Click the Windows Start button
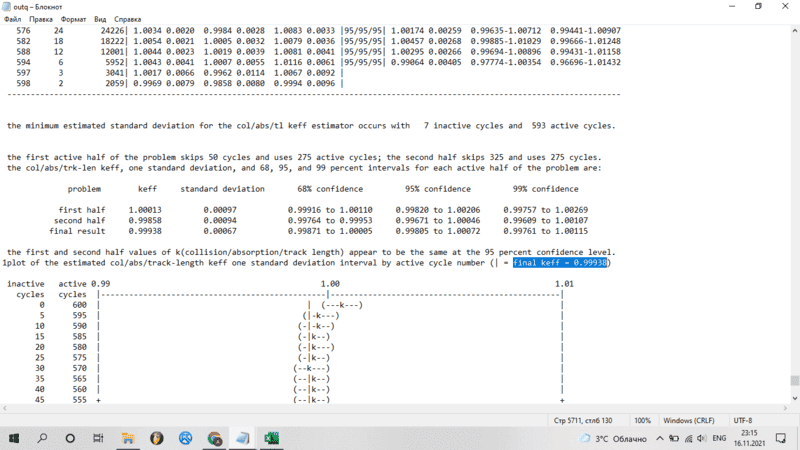Image resolution: width=800 pixels, height=450 pixels. tap(14, 438)
